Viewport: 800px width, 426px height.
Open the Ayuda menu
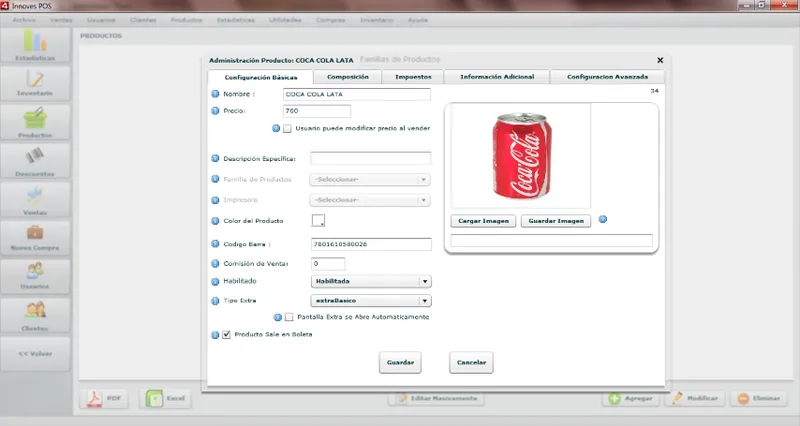pos(417,20)
